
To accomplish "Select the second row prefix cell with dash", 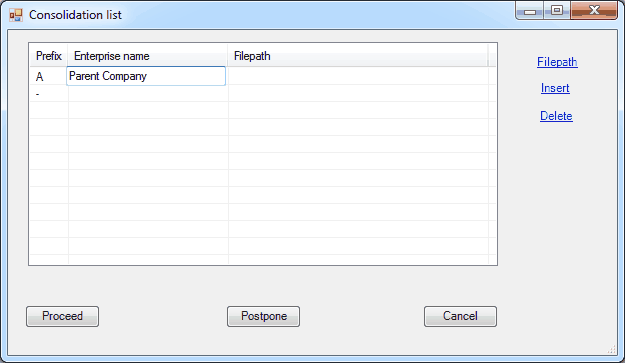I will tap(49, 94).
